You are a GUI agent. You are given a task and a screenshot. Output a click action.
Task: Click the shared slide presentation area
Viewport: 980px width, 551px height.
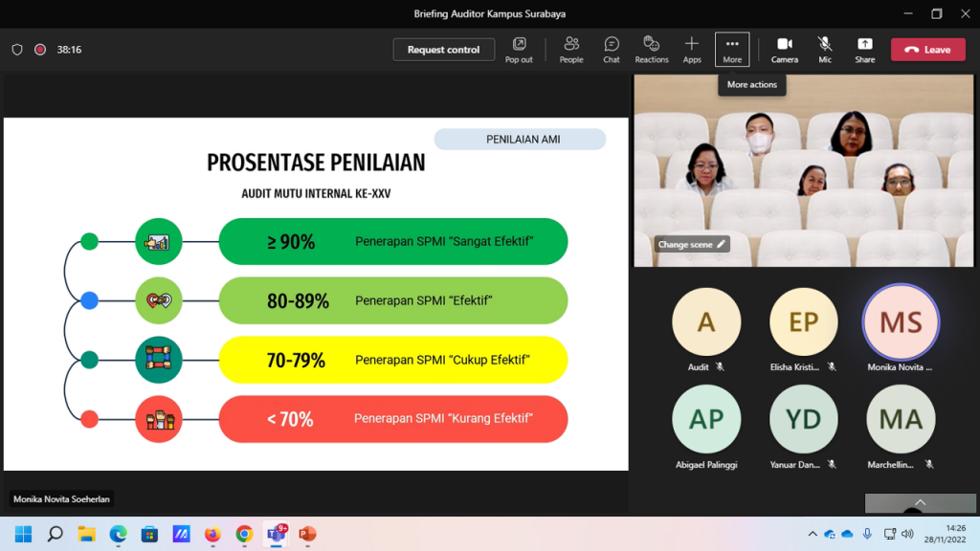click(x=316, y=294)
